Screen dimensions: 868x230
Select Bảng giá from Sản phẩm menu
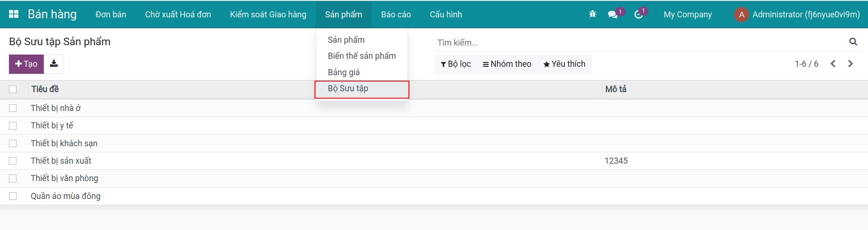(x=344, y=72)
